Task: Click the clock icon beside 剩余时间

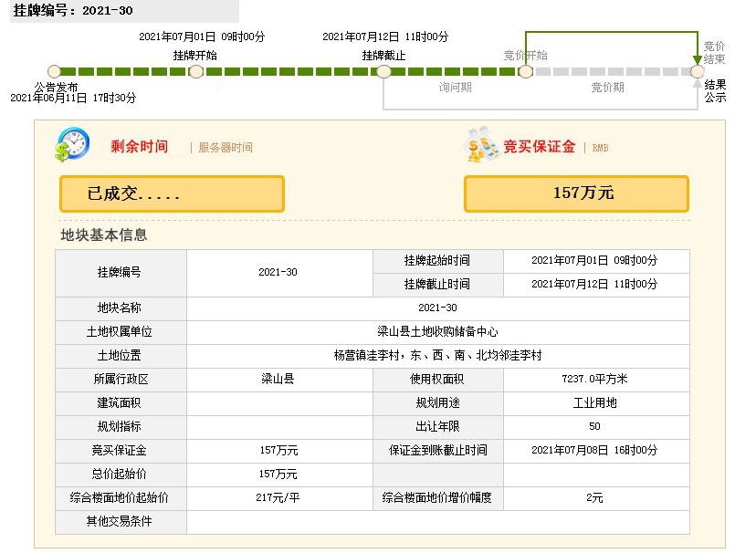Action: (x=72, y=144)
